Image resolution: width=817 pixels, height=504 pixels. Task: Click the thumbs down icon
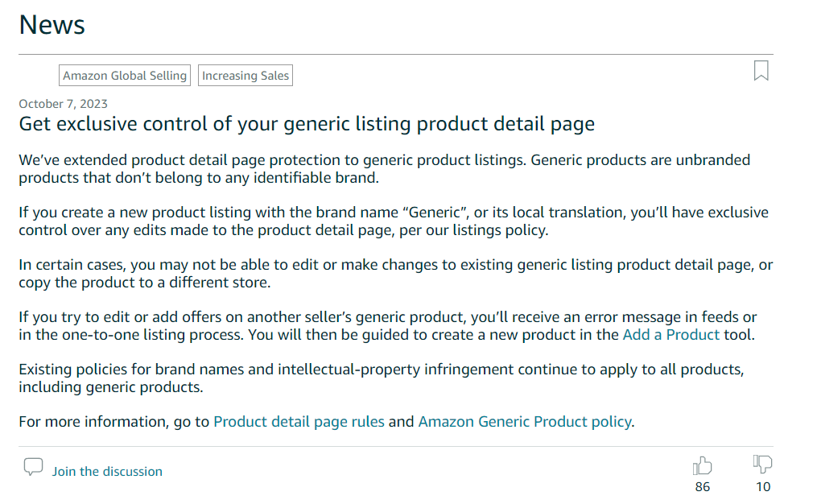(762, 464)
